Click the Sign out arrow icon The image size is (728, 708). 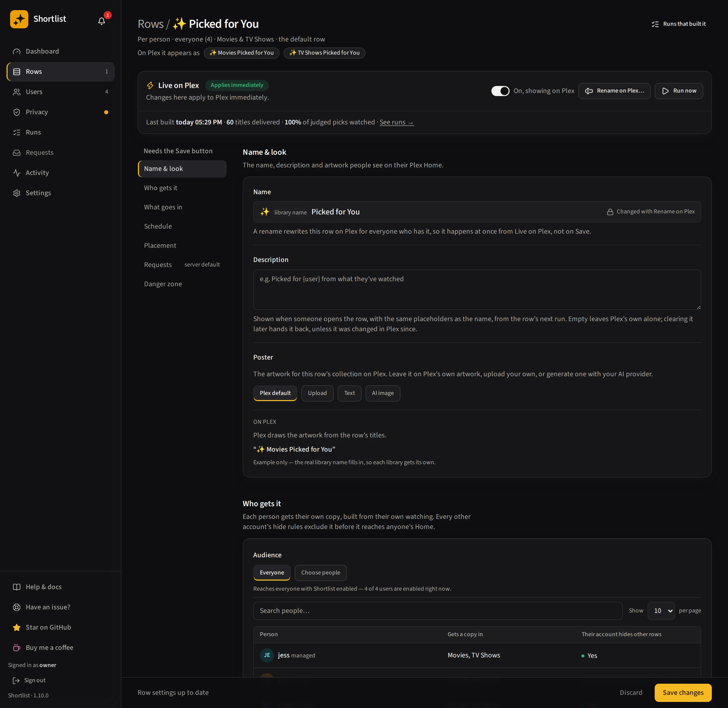click(x=16, y=680)
